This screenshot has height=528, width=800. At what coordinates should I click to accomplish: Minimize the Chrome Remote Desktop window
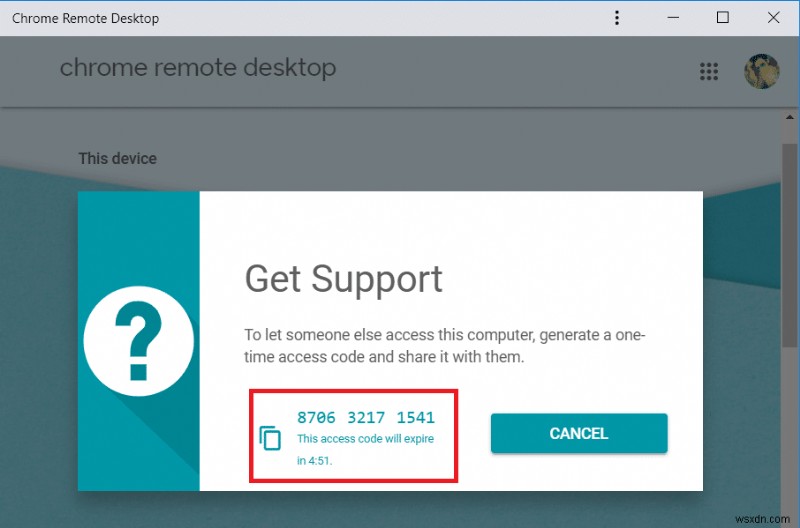[673, 18]
